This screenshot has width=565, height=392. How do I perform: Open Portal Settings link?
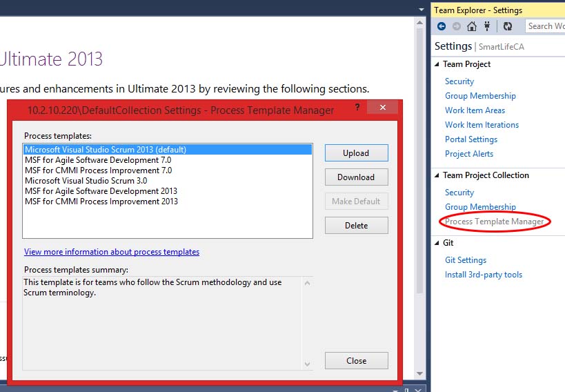click(471, 139)
